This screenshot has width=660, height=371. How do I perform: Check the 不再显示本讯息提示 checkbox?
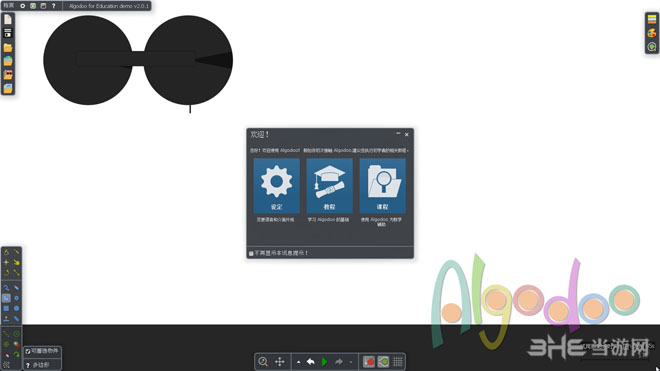click(251, 253)
